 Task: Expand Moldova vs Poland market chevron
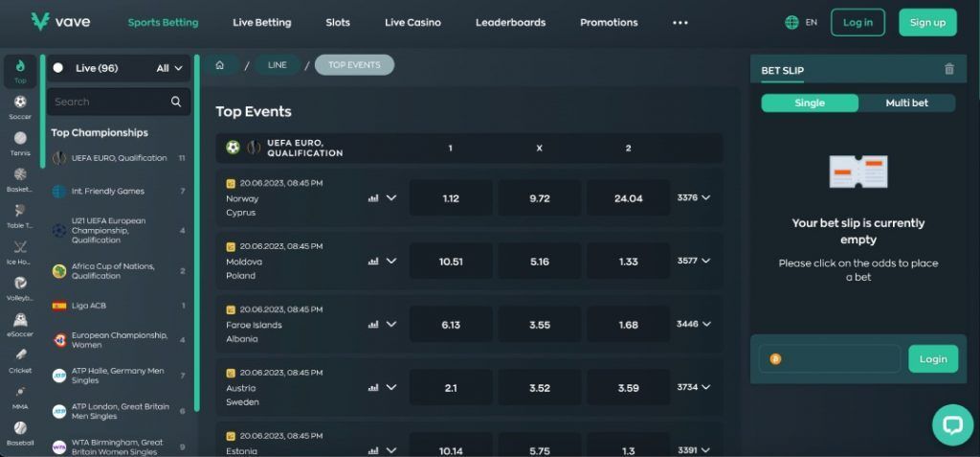(x=391, y=261)
